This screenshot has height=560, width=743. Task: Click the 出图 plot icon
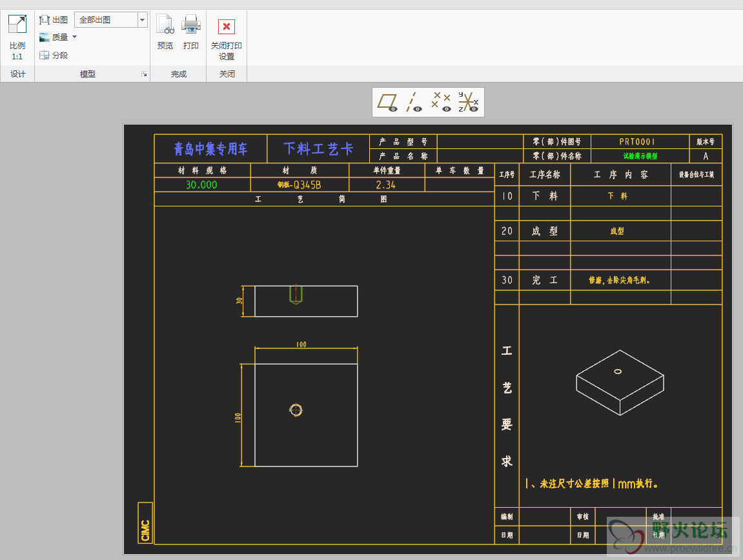45,20
